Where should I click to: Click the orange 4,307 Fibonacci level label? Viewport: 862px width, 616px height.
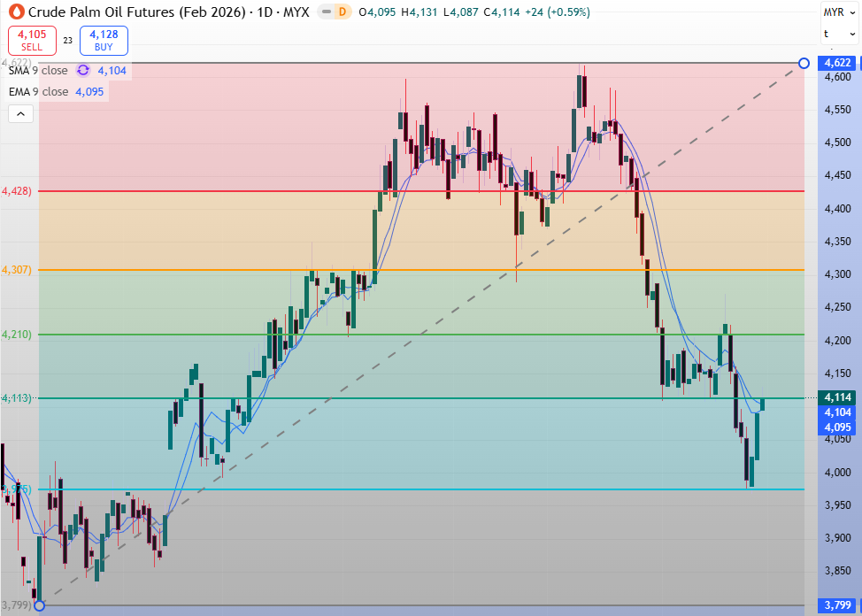[x=17, y=270]
